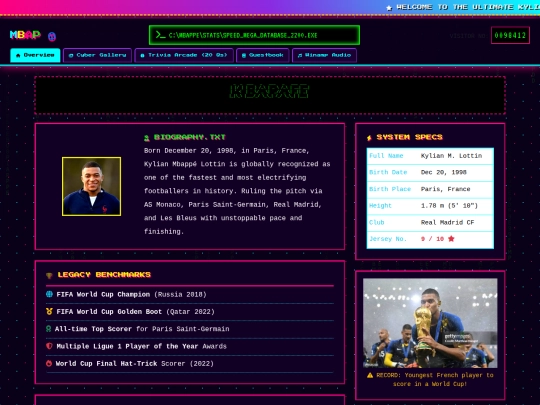Click the 'Paris, France' birth place value
540x405 pixels.
click(x=445, y=189)
